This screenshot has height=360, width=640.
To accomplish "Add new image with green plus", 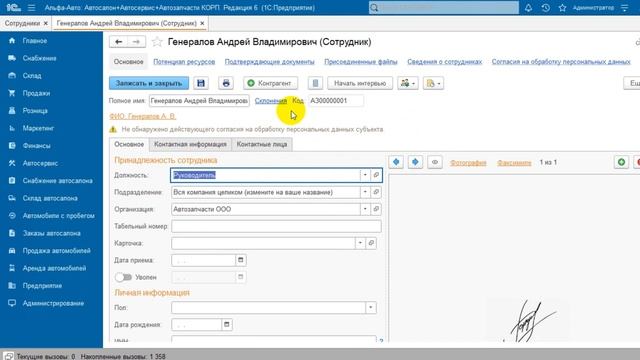I will [621, 162].
